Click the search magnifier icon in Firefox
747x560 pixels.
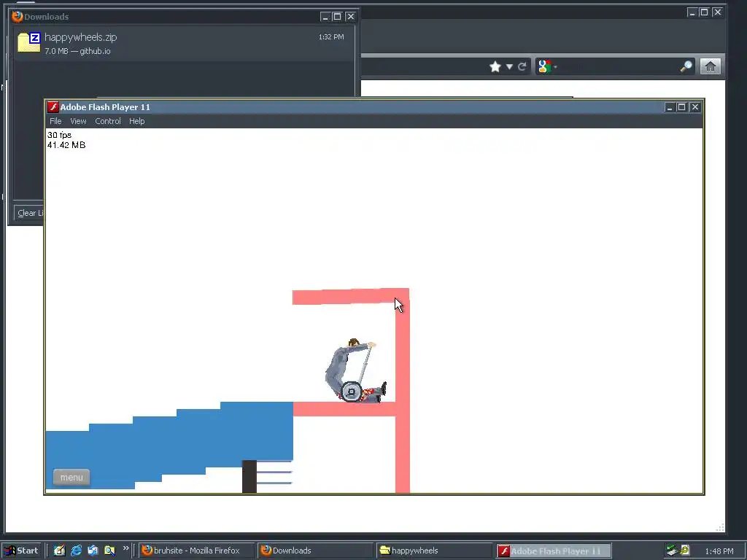click(x=686, y=66)
